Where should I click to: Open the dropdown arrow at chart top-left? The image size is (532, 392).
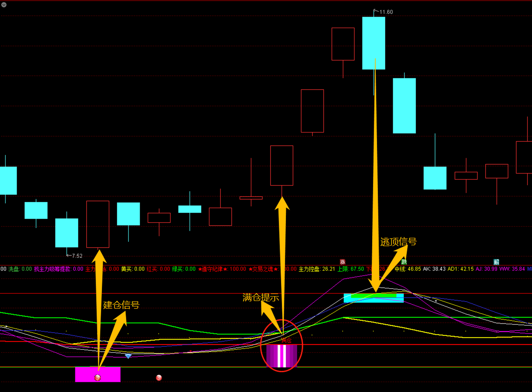pyautogui.click(x=4, y=5)
